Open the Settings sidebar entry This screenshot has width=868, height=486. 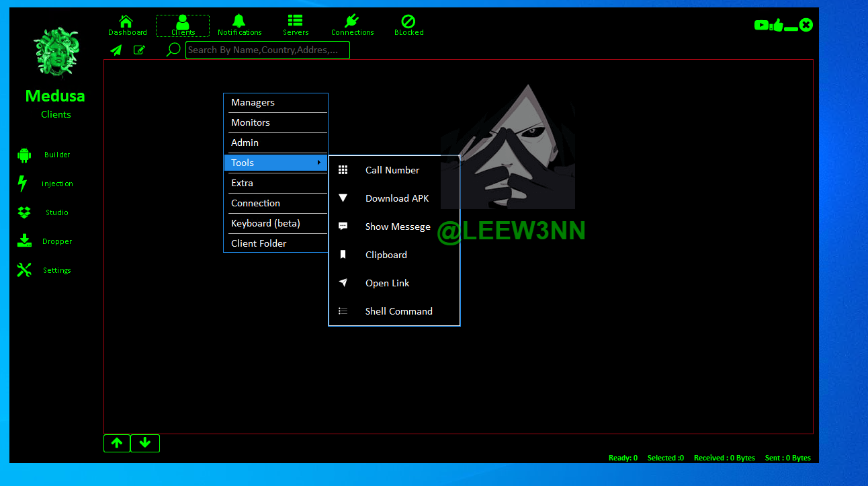point(56,270)
